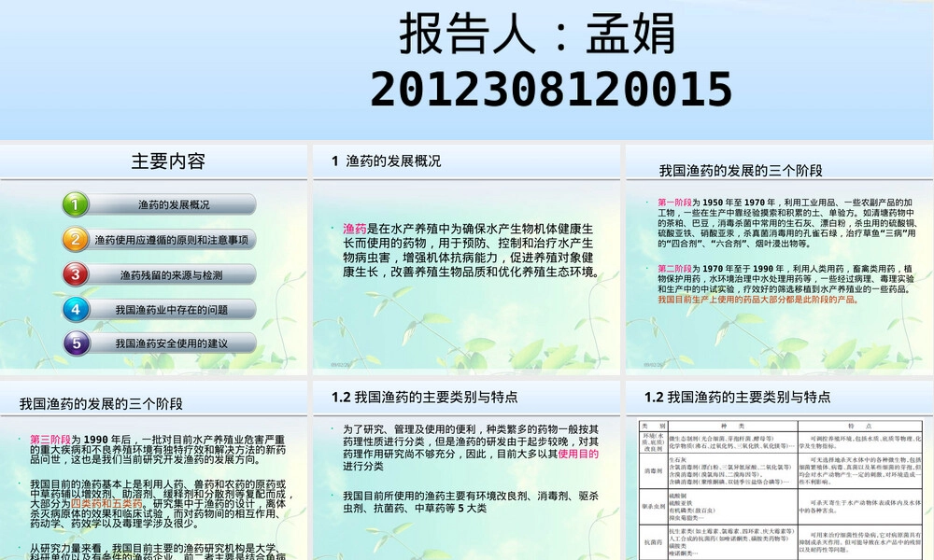This screenshot has width=934, height=560.
Task: Click the title text 报告人：孟娟
Action: pos(537,34)
